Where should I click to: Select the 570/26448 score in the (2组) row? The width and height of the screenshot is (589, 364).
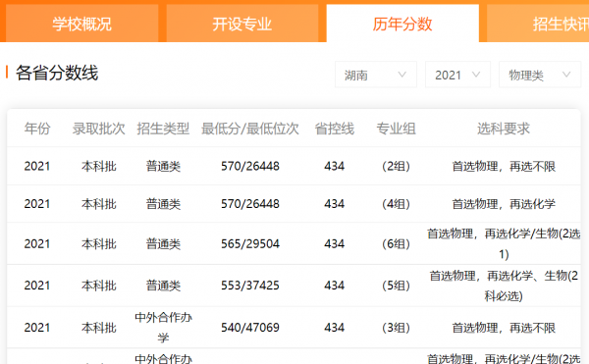coord(250,166)
